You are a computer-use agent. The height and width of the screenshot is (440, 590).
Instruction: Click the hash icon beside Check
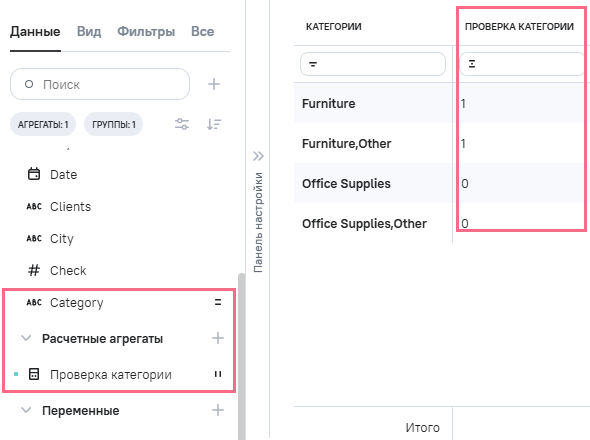pyautogui.click(x=34, y=270)
